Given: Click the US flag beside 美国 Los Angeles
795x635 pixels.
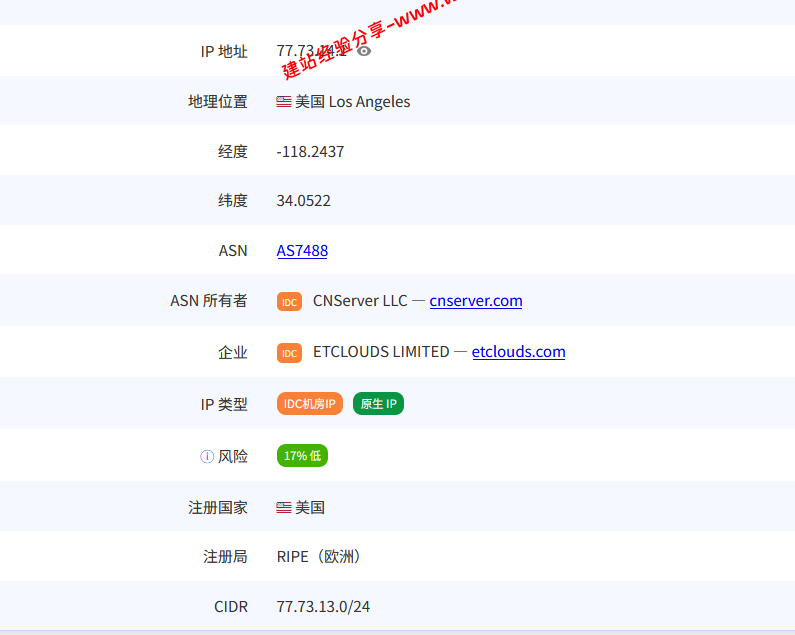Looking at the screenshot, I should point(284,101).
